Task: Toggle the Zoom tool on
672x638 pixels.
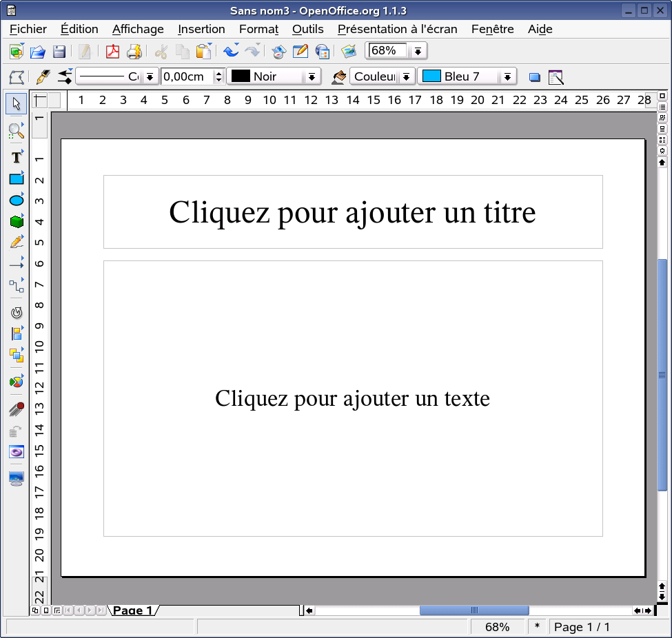Action: point(16,130)
